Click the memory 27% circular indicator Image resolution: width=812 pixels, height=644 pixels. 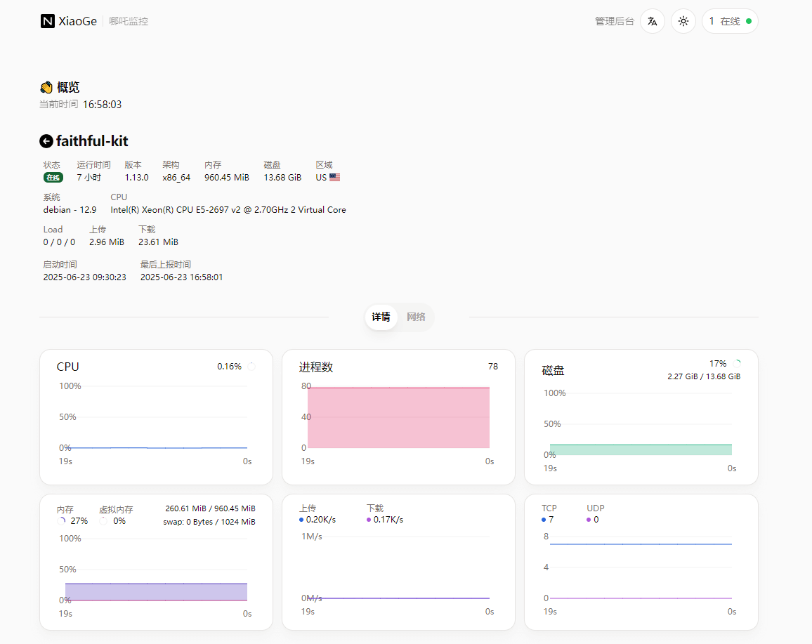tap(62, 521)
